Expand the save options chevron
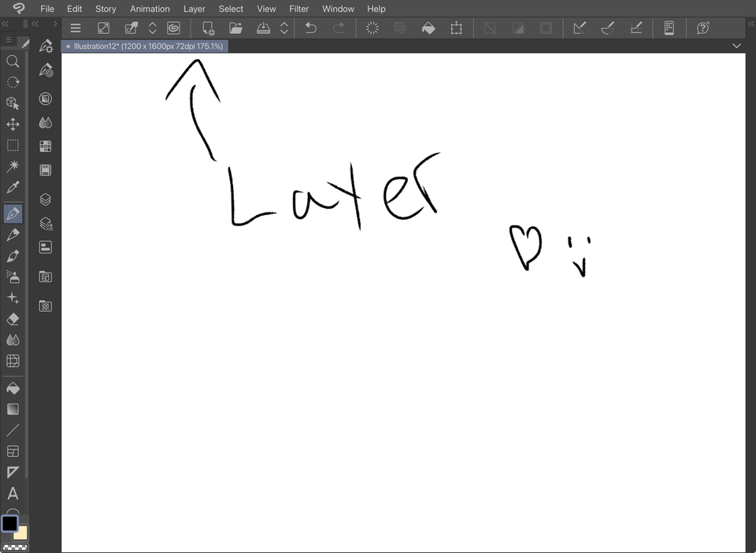 coord(283,28)
